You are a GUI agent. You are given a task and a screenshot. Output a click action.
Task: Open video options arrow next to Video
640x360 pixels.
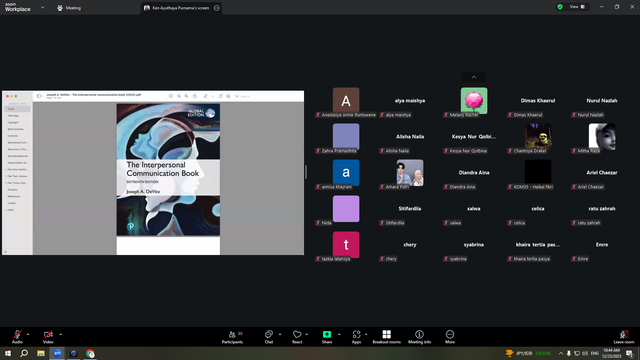[60, 334]
